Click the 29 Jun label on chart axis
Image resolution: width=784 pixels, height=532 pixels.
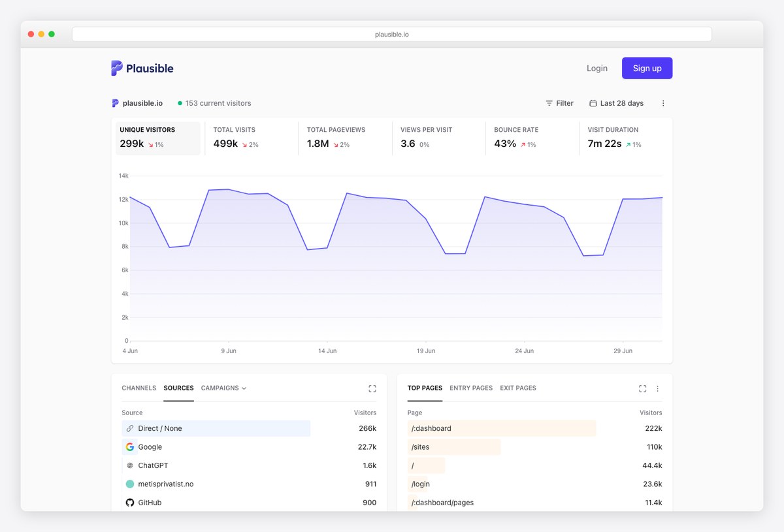pyautogui.click(x=623, y=351)
